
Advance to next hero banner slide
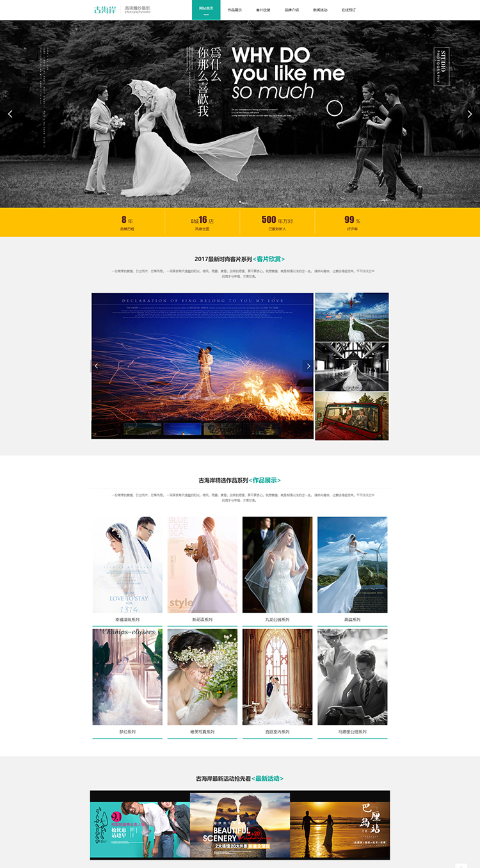coord(469,114)
